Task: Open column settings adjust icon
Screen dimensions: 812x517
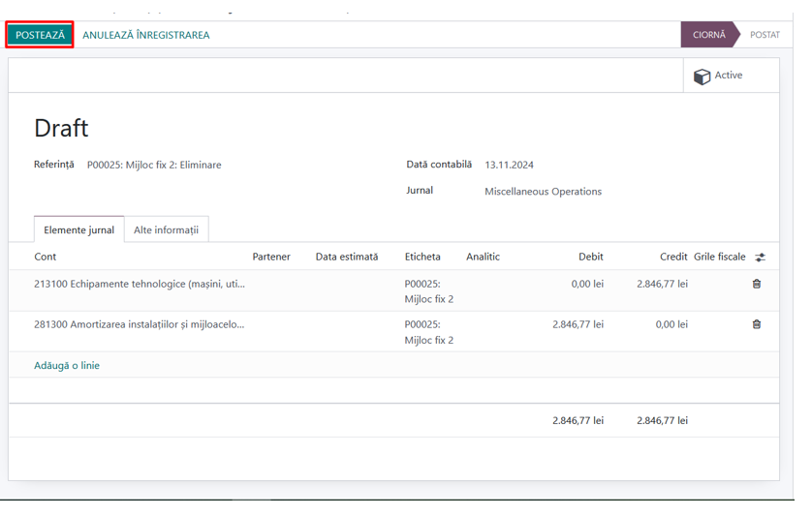Action: pos(760,258)
